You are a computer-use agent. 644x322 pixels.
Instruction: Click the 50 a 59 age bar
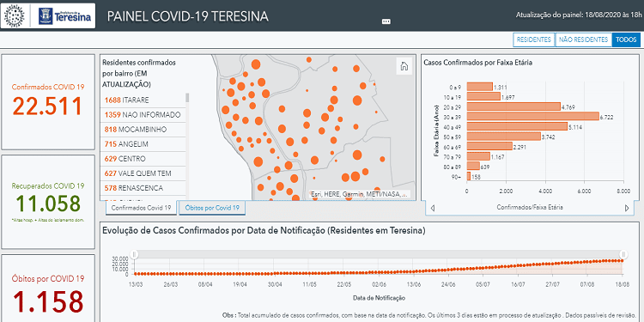(x=504, y=137)
